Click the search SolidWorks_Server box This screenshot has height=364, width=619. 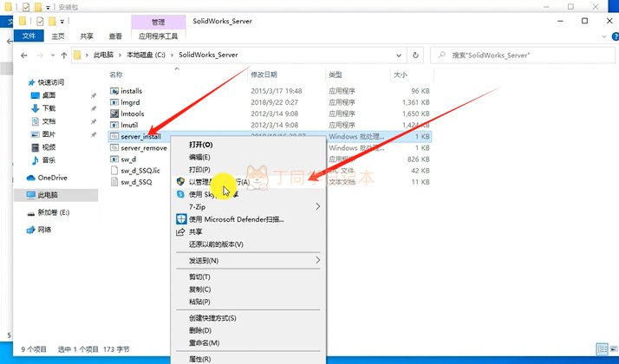(x=523, y=55)
